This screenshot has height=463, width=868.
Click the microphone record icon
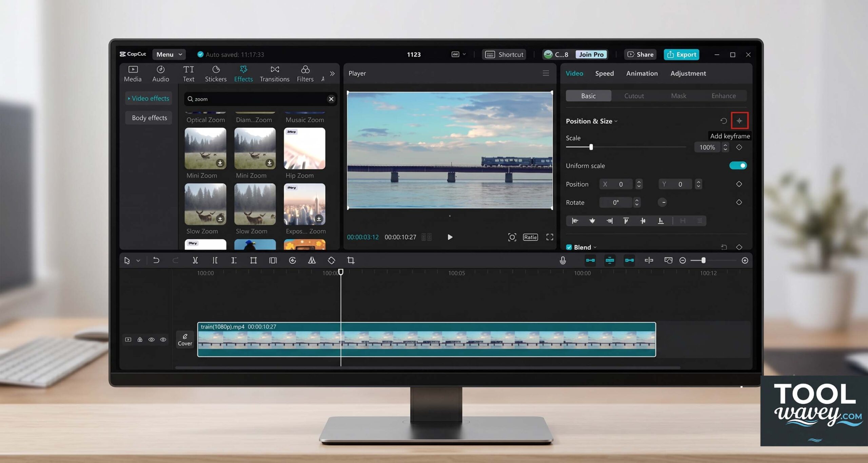point(563,260)
